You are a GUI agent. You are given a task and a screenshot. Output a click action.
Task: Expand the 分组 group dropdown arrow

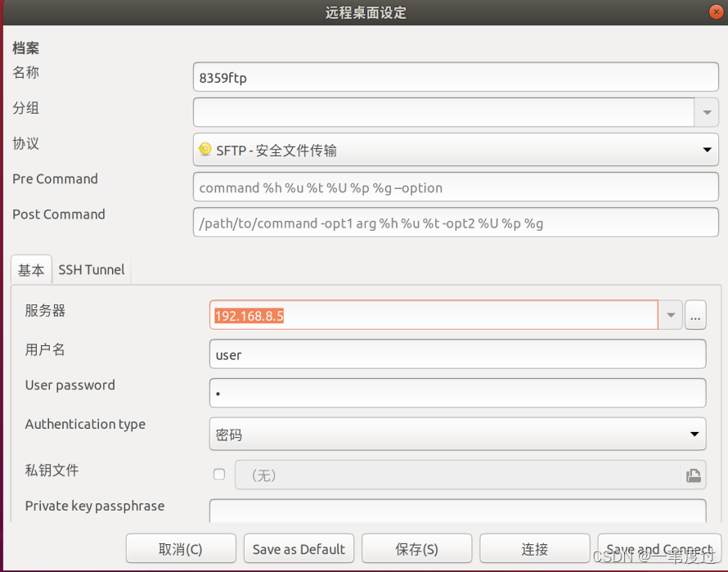707,112
